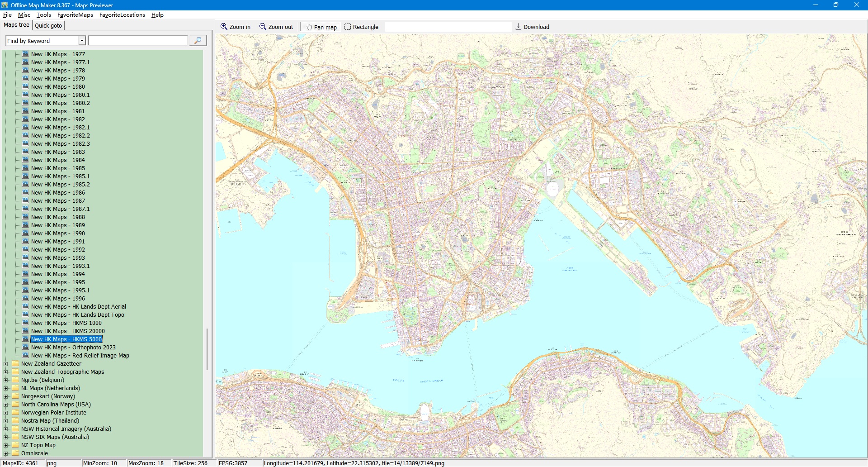Expand the New Zealand Gazetteer folder

tap(6, 364)
